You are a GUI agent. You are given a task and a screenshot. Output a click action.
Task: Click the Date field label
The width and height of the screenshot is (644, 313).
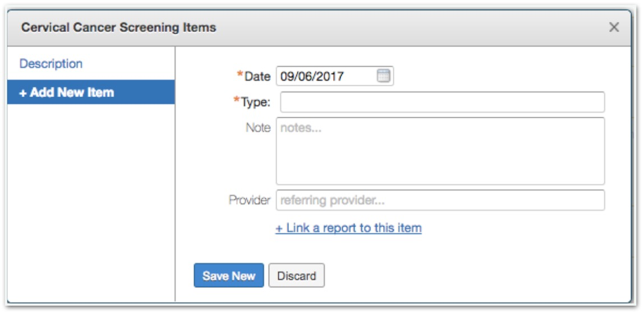click(257, 76)
